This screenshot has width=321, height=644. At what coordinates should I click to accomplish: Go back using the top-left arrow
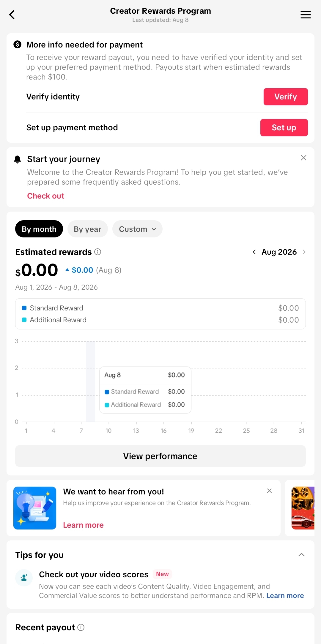pos(12,15)
